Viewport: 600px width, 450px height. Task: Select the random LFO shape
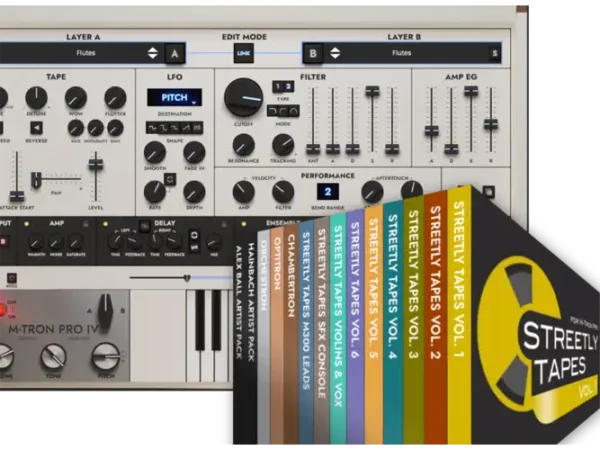197,128
